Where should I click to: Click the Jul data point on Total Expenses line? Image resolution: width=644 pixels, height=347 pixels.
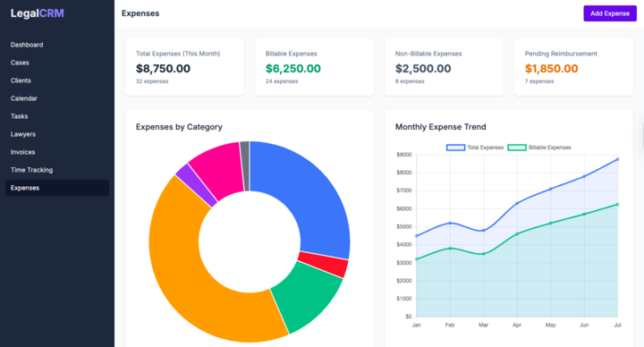[x=617, y=159]
